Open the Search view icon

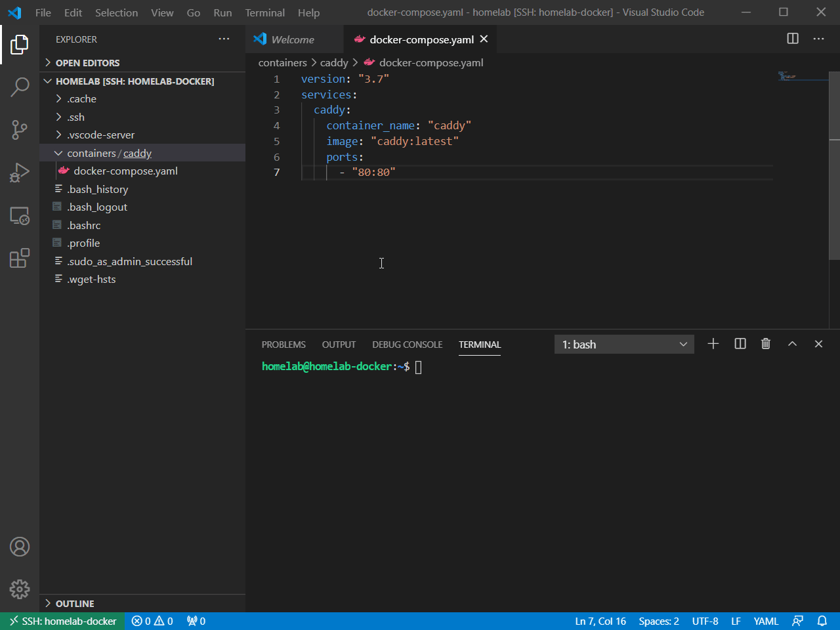click(20, 87)
